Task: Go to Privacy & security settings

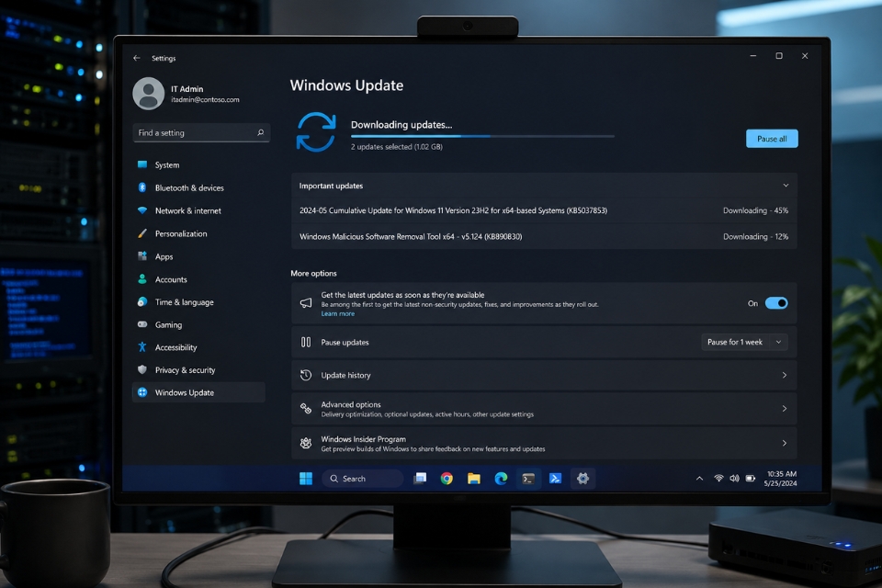Action: coord(198,370)
